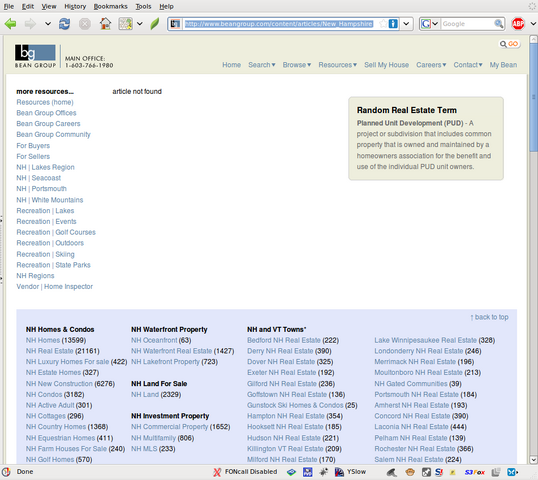
Task: Click the site search GO button
Action: click(513, 44)
